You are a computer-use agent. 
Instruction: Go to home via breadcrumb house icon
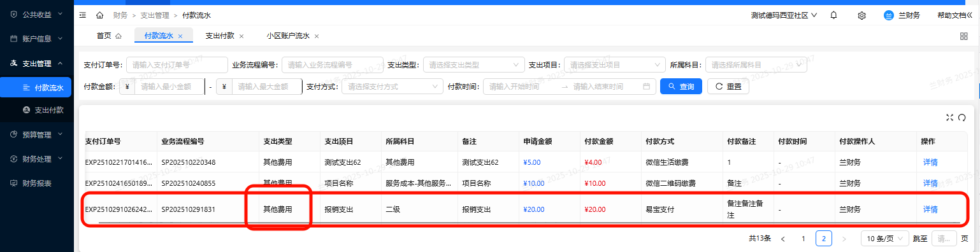pos(99,15)
